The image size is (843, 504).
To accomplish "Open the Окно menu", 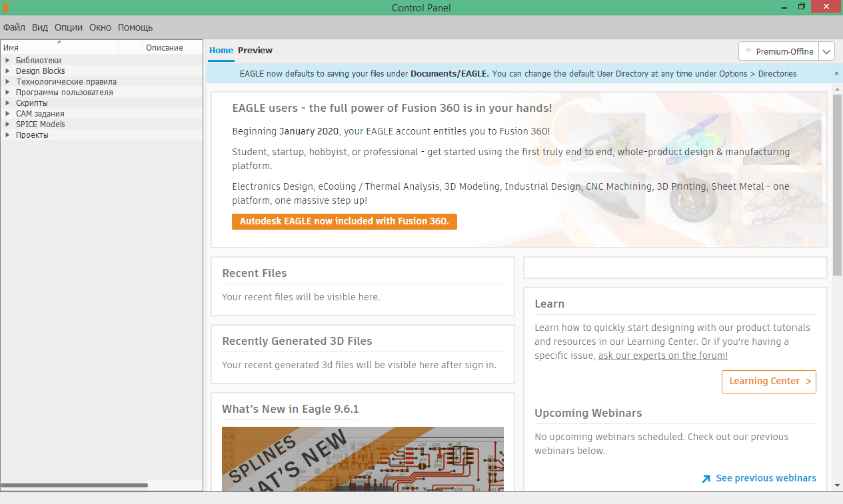I will tap(101, 27).
